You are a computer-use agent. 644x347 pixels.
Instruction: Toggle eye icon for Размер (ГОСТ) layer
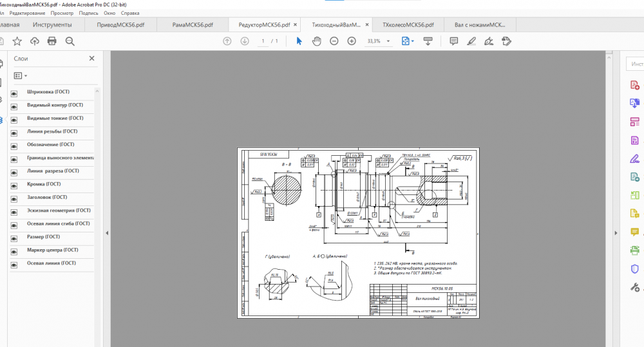click(14, 238)
